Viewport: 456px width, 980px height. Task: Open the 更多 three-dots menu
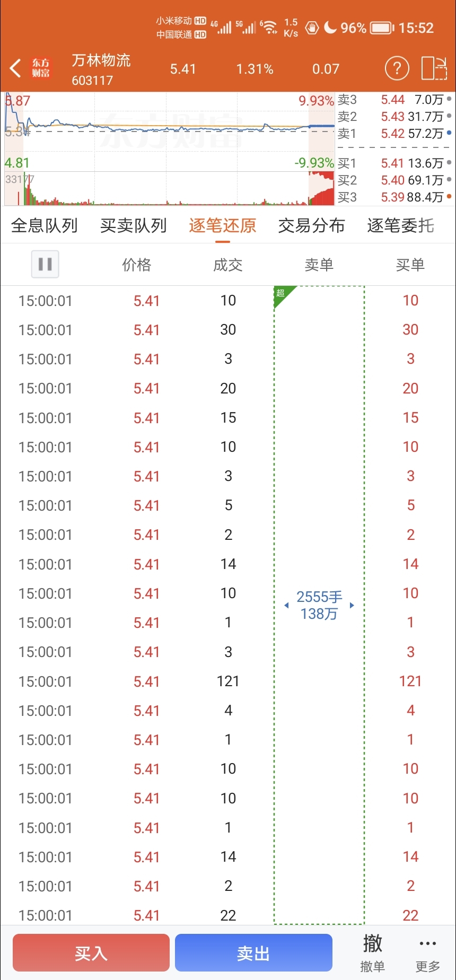point(427,952)
